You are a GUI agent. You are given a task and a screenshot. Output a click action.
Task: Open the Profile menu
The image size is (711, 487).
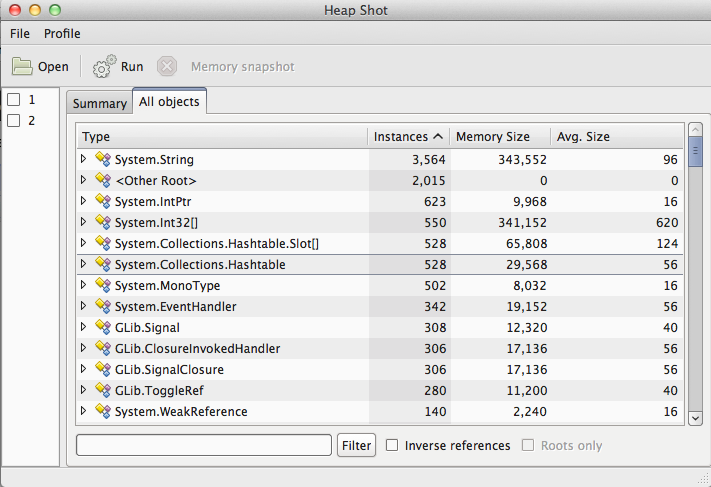click(x=62, y=33)
